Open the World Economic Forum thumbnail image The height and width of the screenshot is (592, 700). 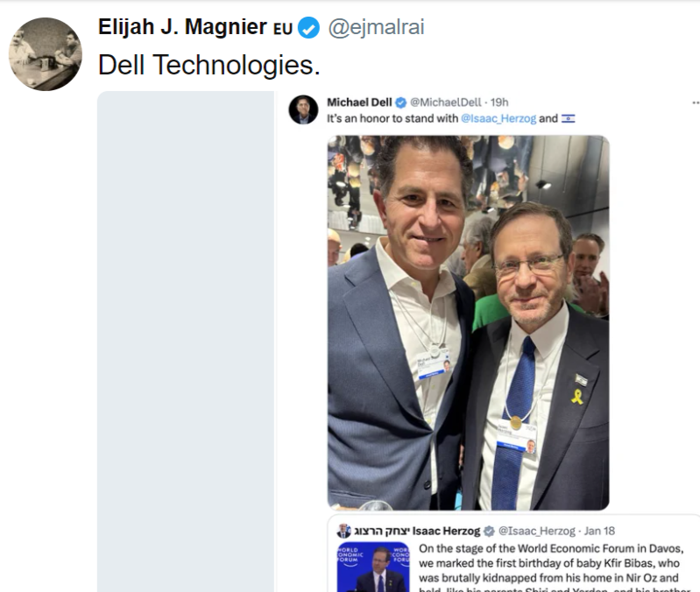373,567
